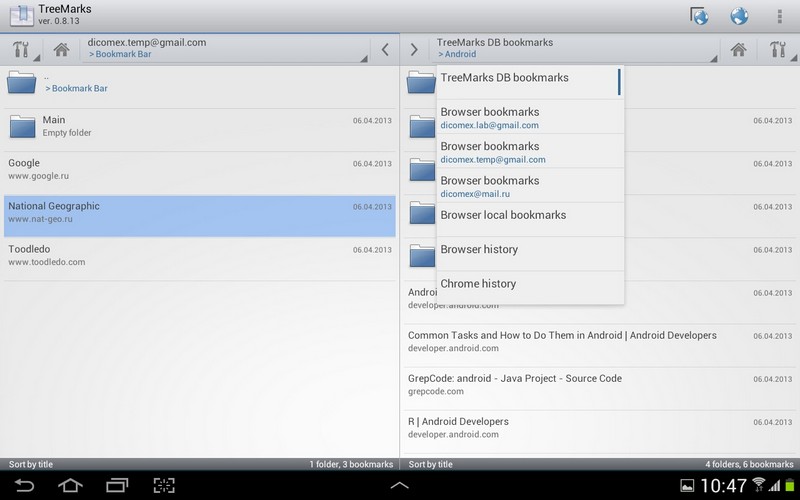Expand the bottom bar up arrow
Screen dimensions: 800x500
(x=399, y=485)
